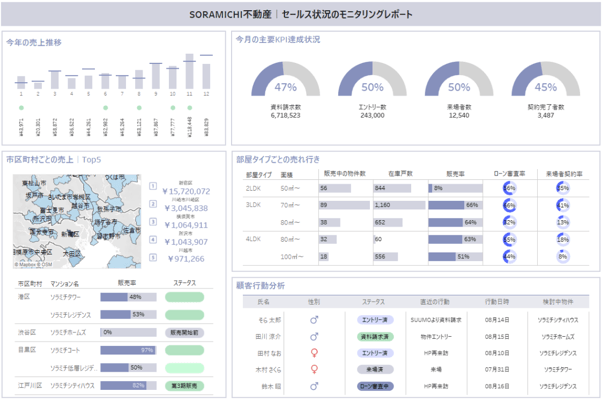Click the ステータス header in customer table
This screenshot has width=602, height=399.
point(374,302)
